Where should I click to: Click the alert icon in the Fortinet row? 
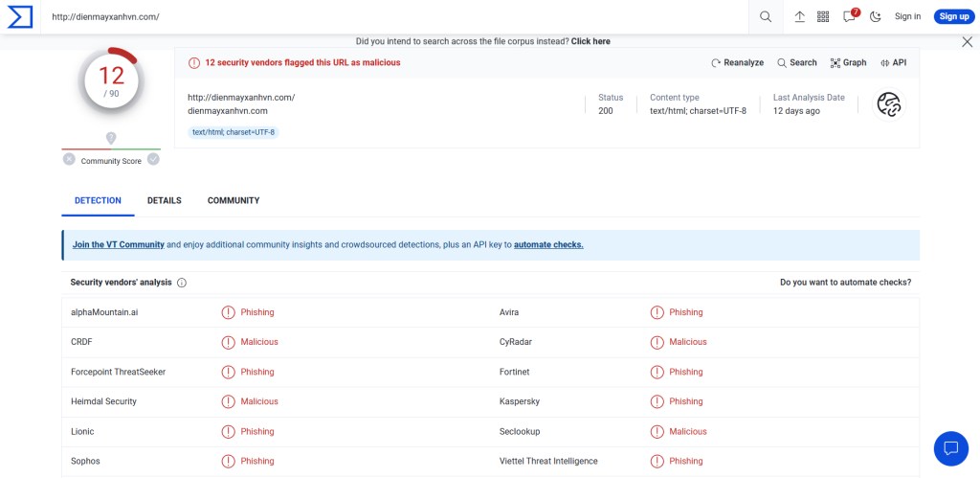pos(657,373)
